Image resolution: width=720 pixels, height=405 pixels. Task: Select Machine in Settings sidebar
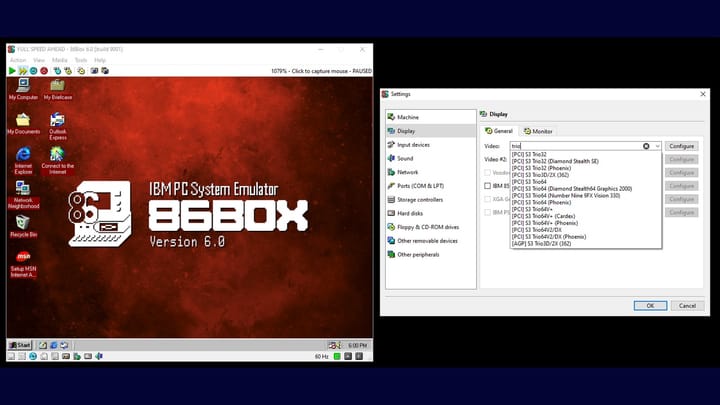coord(431,117)
